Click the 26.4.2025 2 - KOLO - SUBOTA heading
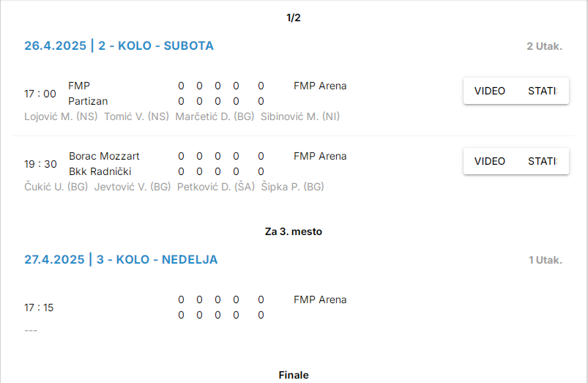This screenshot has height=383, width=588. tap(119, 45)
